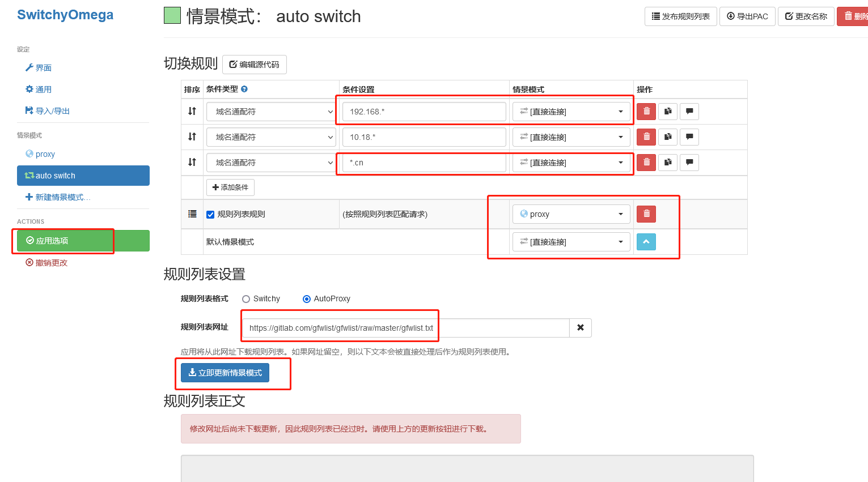Delete the rule list rule row

tap(646, 214)
